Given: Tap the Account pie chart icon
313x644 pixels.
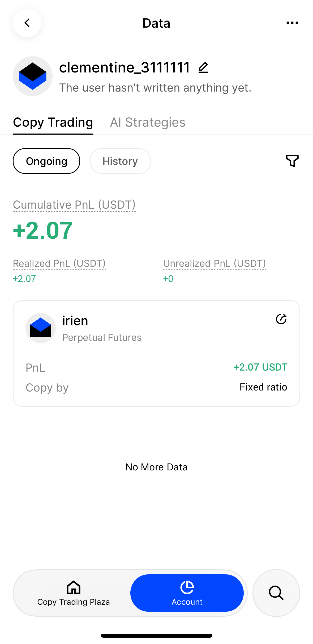Looking at the screenshot, I should (x=187, y=587).
